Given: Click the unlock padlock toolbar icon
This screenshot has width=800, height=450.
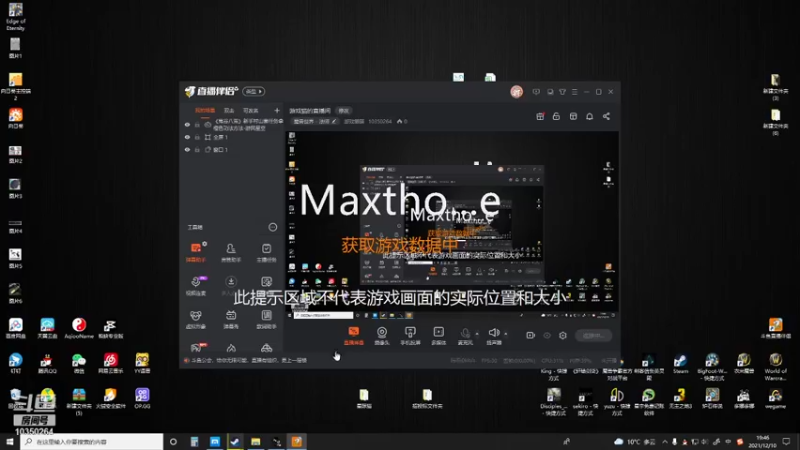Looking at the screenshot, I should click(556, 116).
